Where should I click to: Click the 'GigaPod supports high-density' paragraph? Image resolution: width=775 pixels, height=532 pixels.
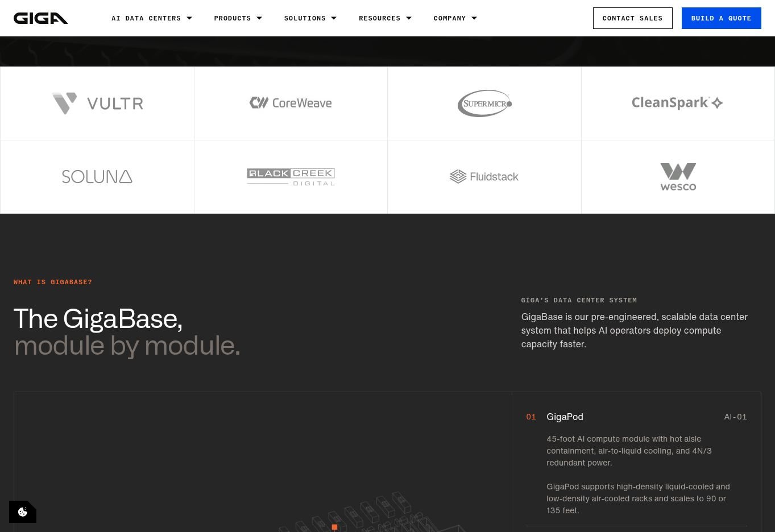coord(638,498)
